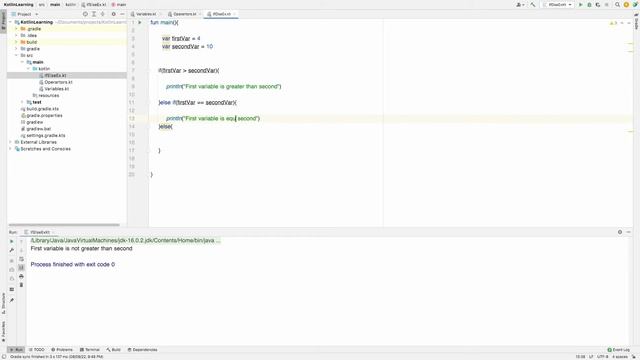This screenshot has width=640, height=360.
Task: Click UTF-8 encoding in status bar
Action: click(602, 357)
